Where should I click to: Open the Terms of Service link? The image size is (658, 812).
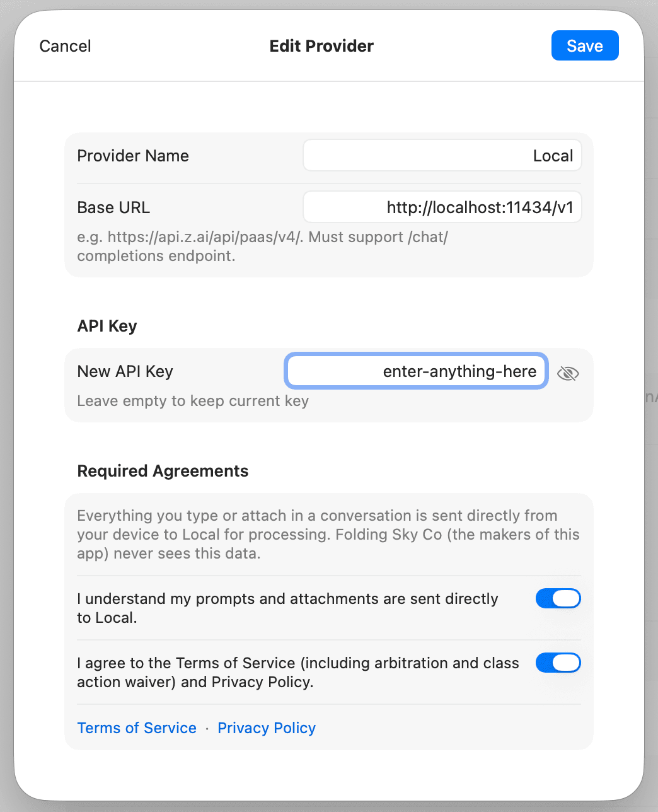click(137, 728)
